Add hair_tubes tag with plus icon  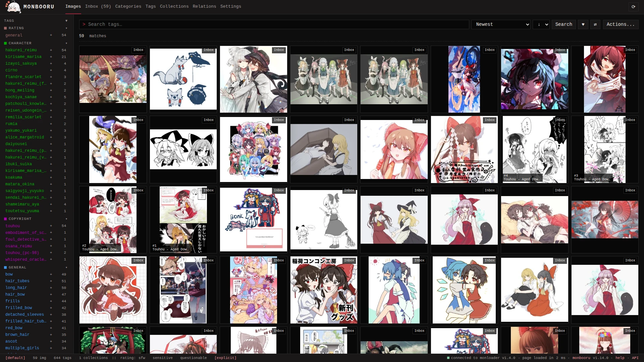51,281
